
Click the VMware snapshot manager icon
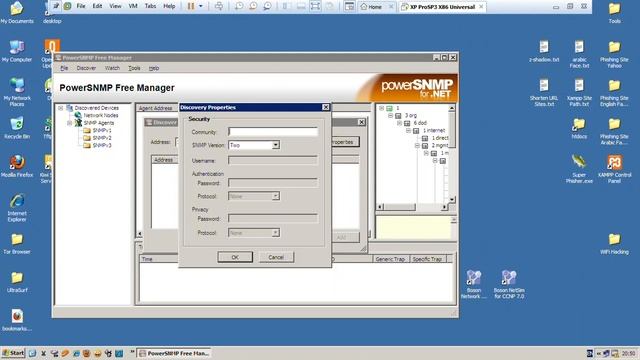tap(267, 6)
